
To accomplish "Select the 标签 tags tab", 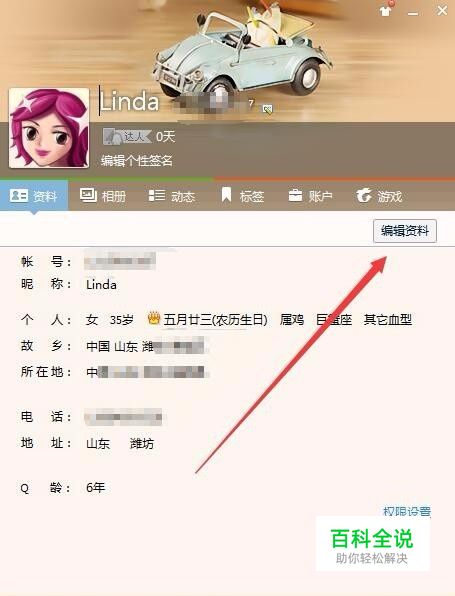I will tap(243, 196).
